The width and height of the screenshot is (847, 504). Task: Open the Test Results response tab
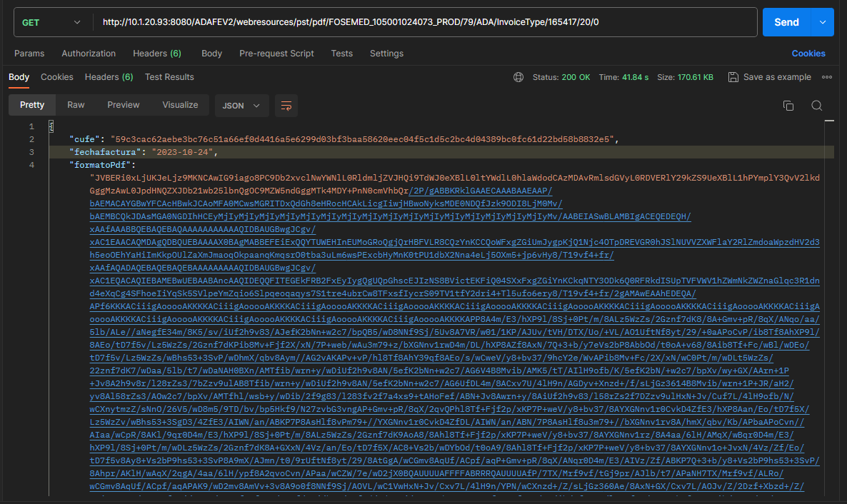(169, 77)
